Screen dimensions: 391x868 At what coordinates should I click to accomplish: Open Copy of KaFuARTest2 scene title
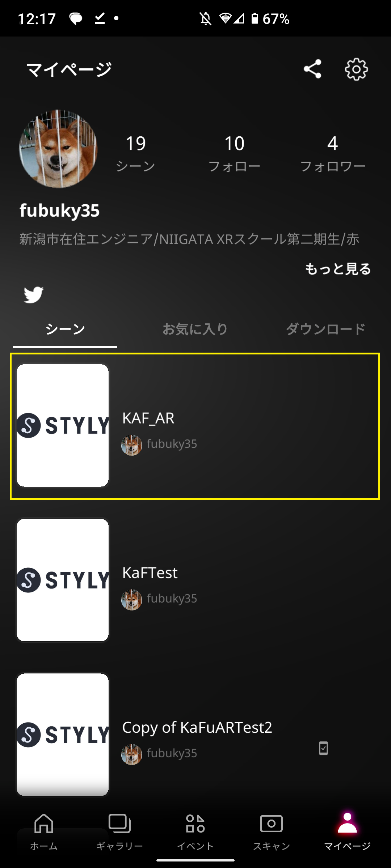click(197, 727)
